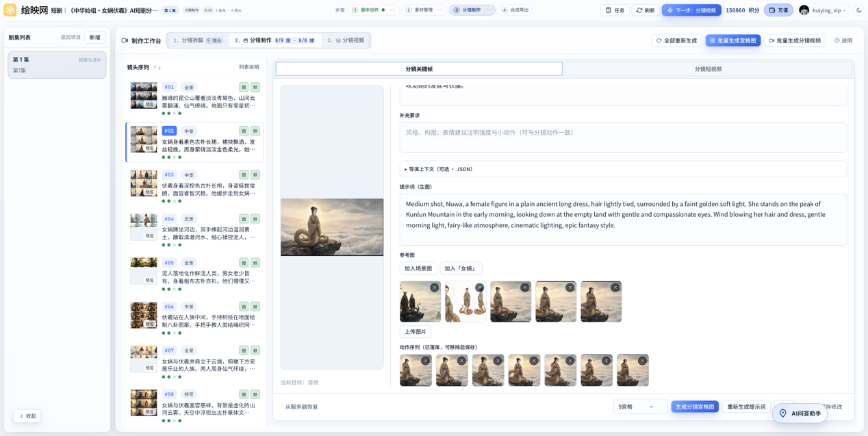Click 收起 collapse sidebar button
This screenshot has height=436, width=868.
[27, 416]
